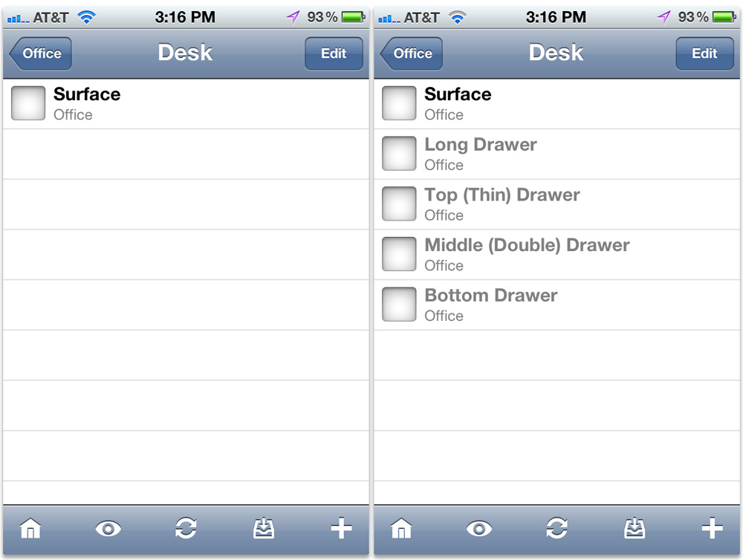The width and height of the screenshot is (743, 560).
Task: Tap the eye view icon on the left screen
Action: [109, 529]
